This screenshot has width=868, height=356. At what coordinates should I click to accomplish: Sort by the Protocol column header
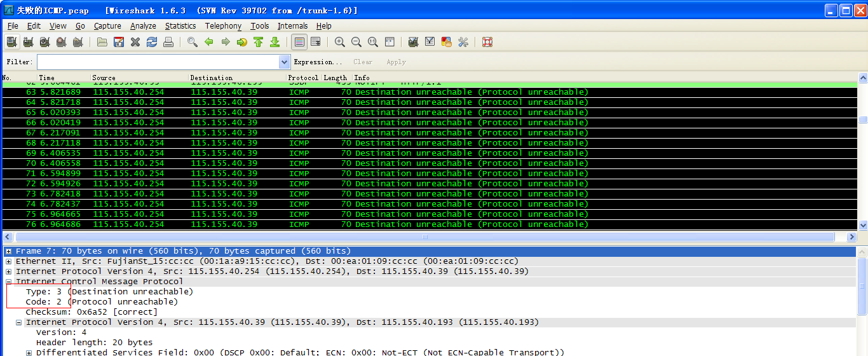coord(304,78)
